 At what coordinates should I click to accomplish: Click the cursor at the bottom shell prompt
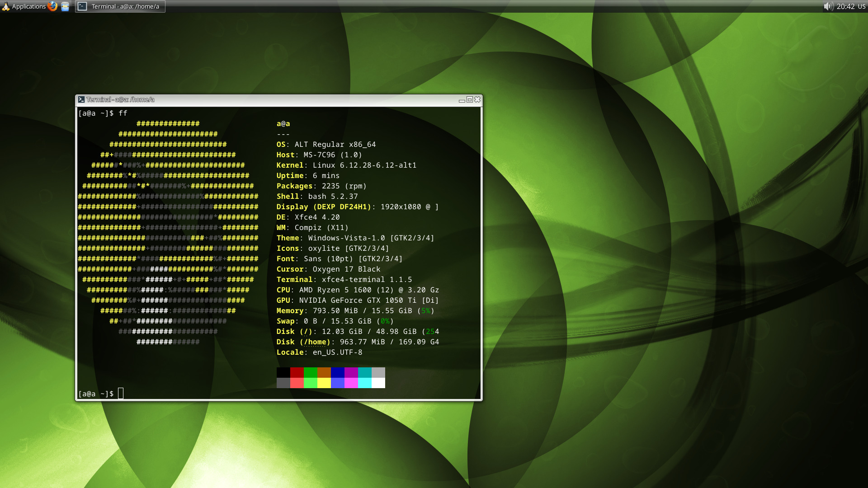pyautogui.click(x=121, y=394)
